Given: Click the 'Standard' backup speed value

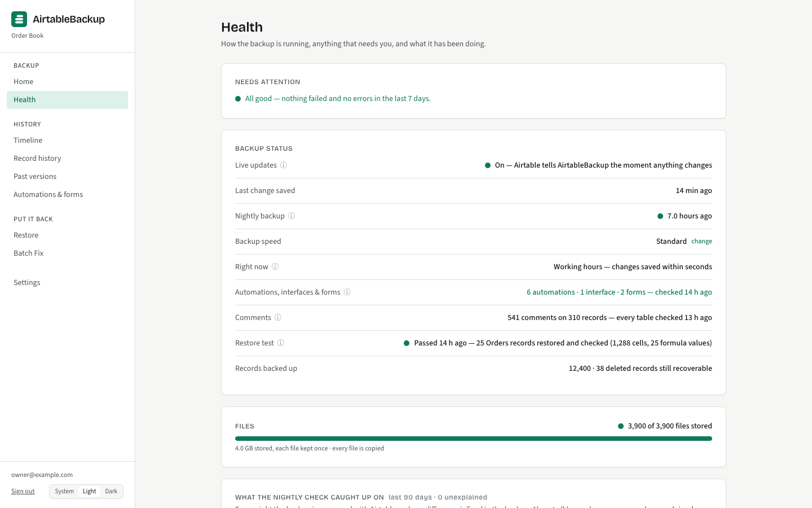Looking at the screenshot, I should (x=671, y=242).
